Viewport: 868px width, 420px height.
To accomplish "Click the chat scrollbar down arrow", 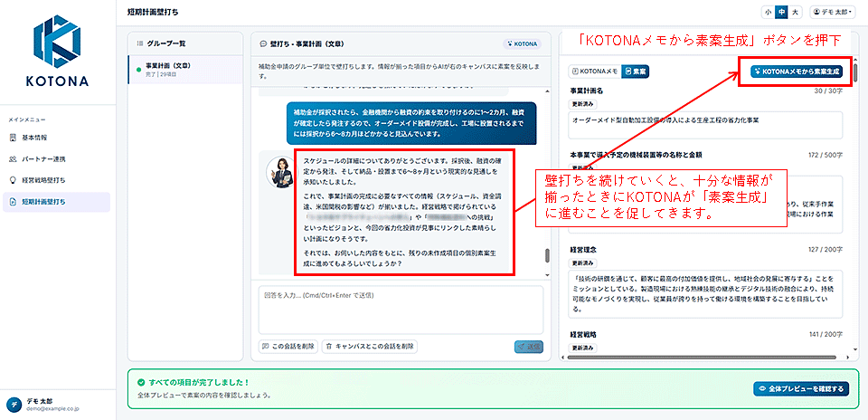I will pyautogui.click(x=547, y=274).
